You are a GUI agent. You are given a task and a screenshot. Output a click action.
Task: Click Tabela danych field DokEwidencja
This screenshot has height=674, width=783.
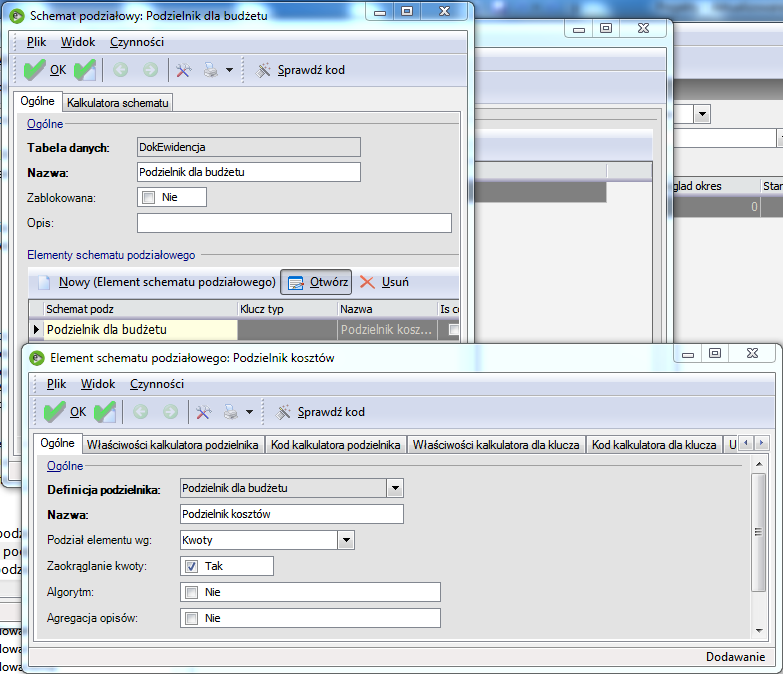click(x=249, y=147)
